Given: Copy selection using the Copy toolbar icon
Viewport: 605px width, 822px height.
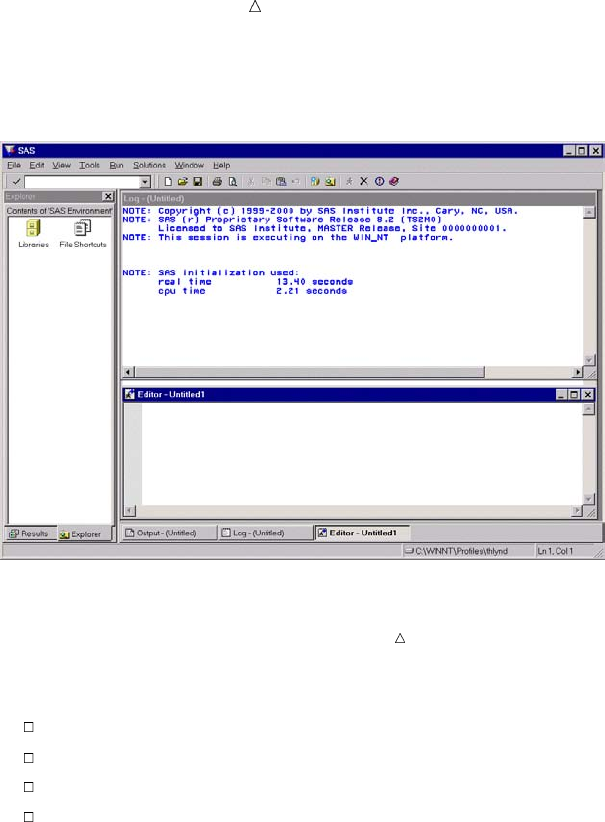Looking at the screenshot, I should coord(266,181).
